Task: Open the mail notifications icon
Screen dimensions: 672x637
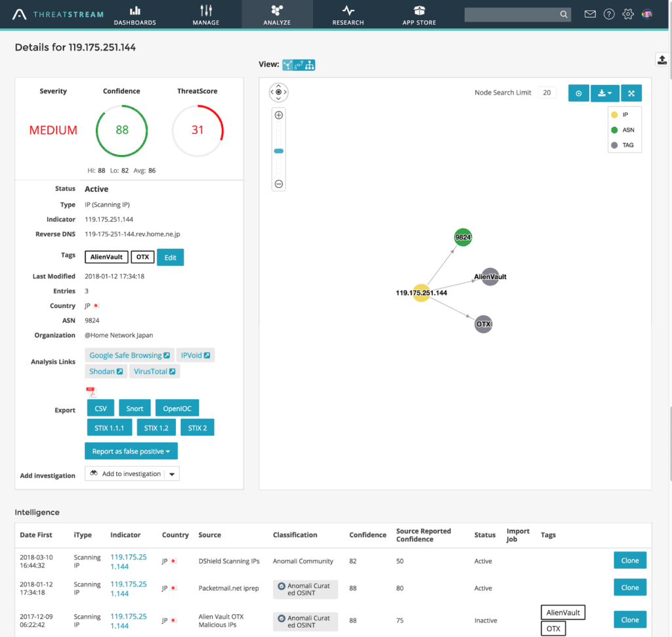Action: 590,14
